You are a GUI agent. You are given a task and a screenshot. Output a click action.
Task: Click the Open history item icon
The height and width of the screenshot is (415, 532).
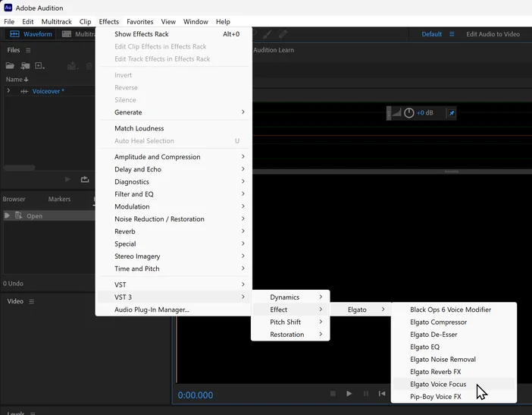click(x=19, y=215)
